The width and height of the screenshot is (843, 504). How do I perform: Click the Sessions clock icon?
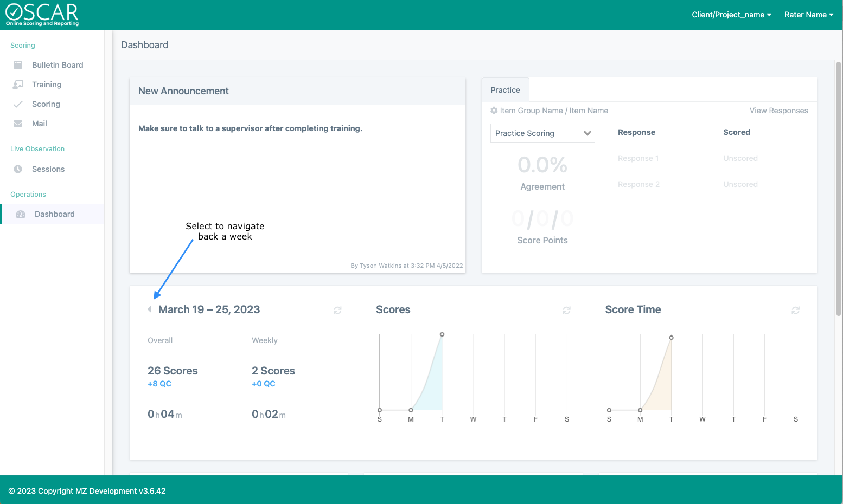click(x=18, y=169)
